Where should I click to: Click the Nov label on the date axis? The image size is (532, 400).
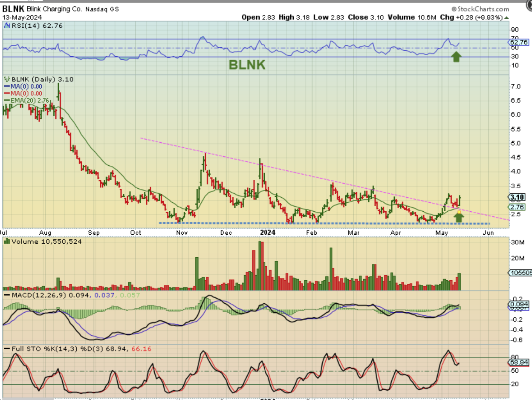click(x=182, y=233)
